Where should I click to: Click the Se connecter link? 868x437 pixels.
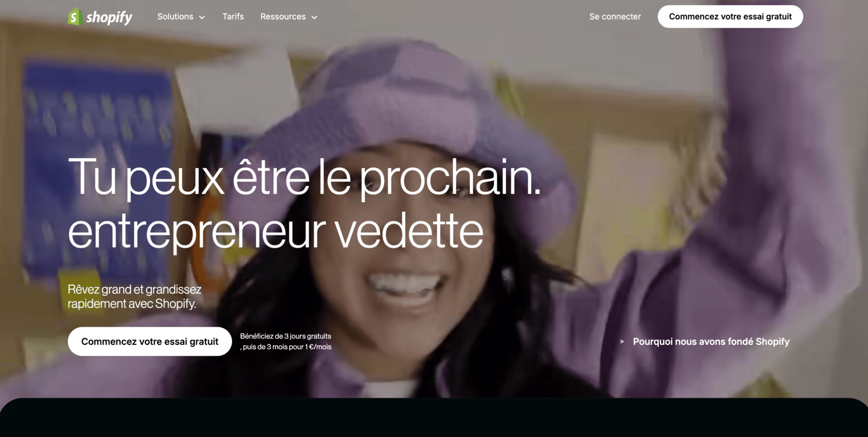[x=615, y=17]
